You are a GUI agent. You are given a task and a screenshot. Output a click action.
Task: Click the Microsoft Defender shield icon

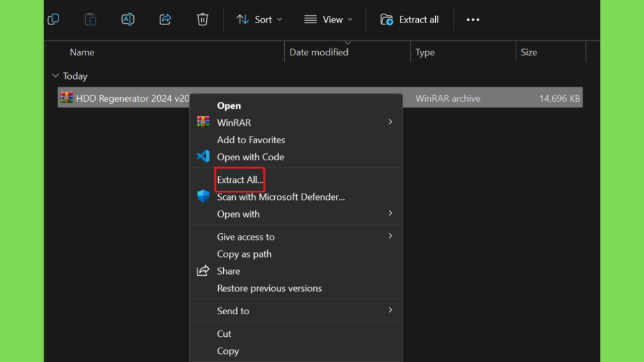pyautogui.click(x=203, y=197)
